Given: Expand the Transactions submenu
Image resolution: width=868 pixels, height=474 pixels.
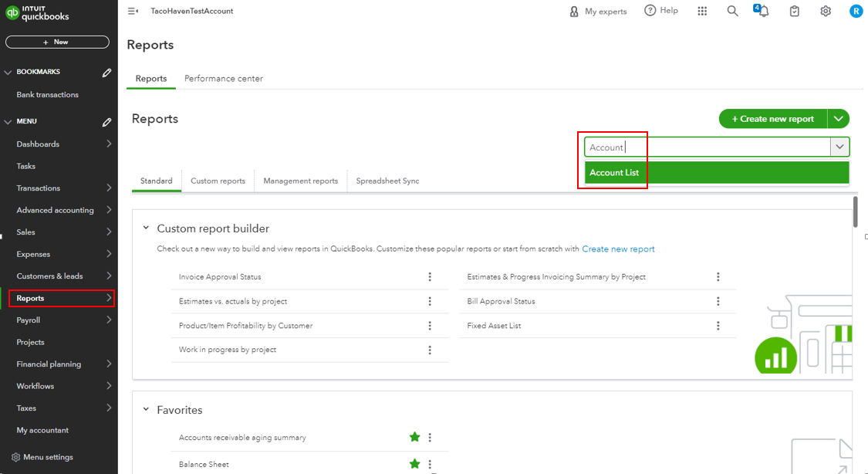Looking at the screenshot, I should [109, 188].
